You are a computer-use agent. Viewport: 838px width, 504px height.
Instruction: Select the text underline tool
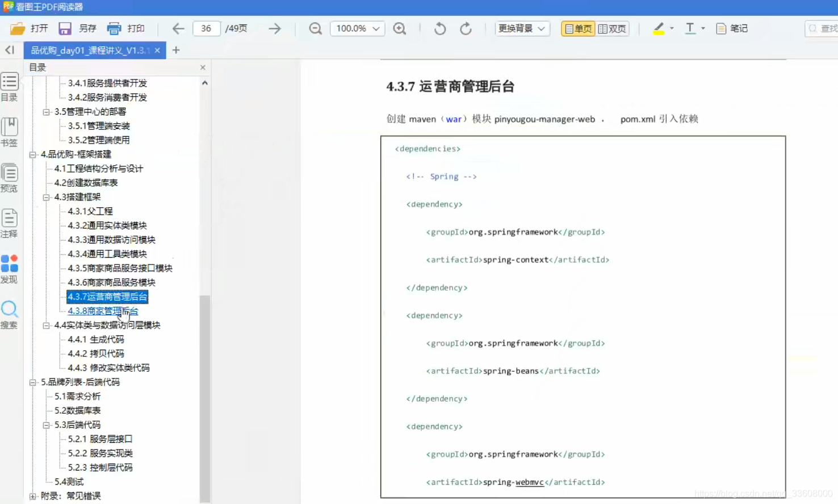(x=690, y=28)
